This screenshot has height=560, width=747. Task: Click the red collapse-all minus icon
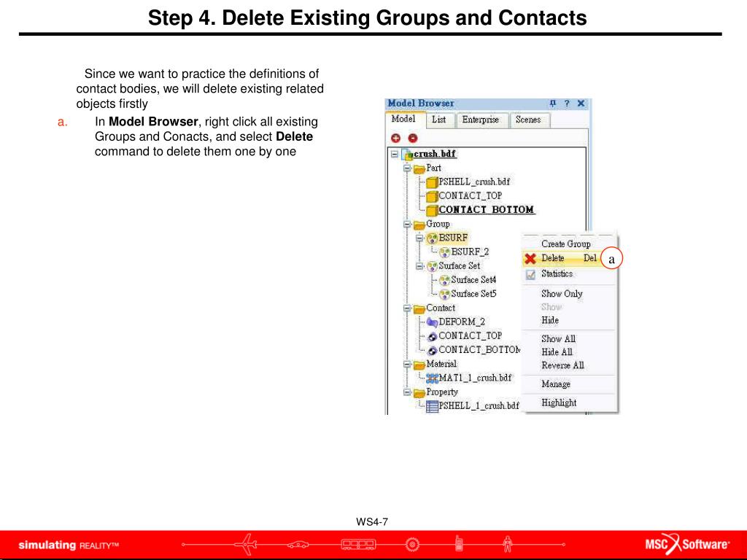[413, 138]
